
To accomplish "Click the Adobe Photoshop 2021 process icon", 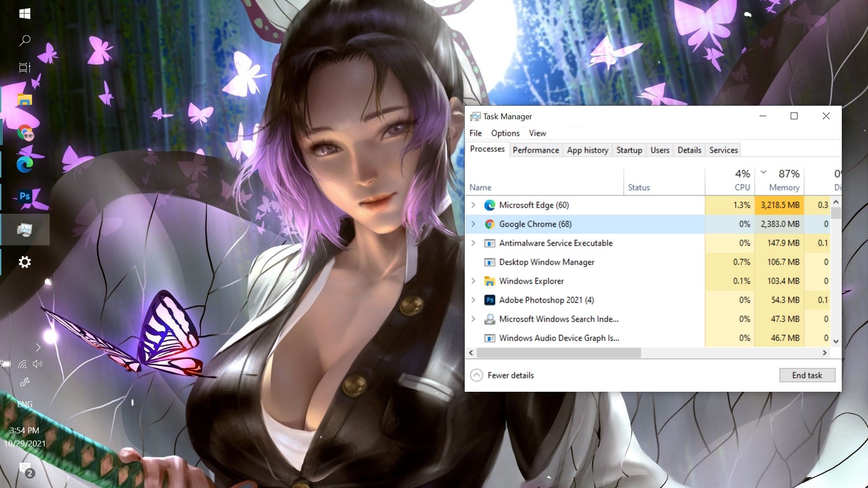I will pyautogui.click(x=490, y=300).
